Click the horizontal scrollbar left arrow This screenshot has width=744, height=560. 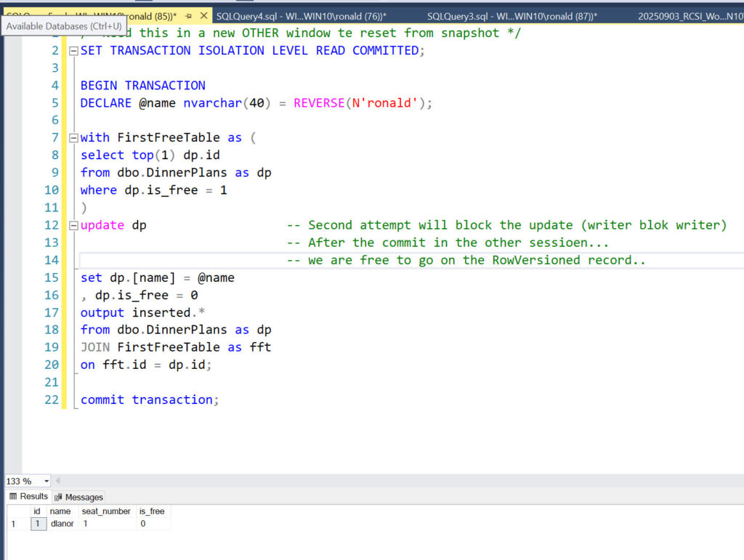click(x=58, y=481)
